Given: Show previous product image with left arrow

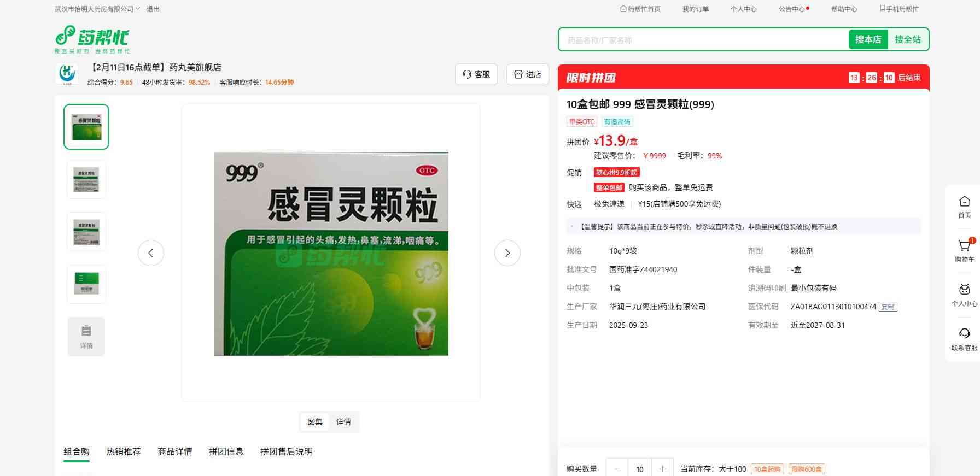Looking at the screenshot, I should point(151,253).
